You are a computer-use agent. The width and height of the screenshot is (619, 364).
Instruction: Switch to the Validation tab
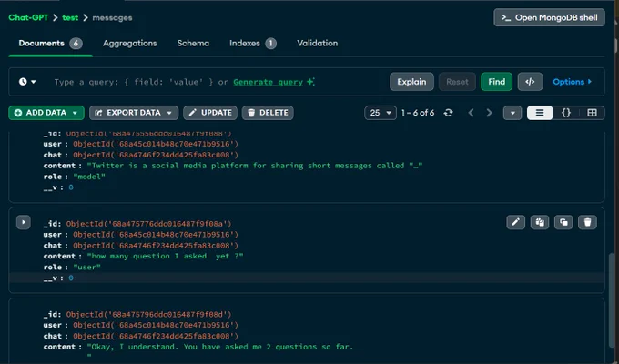click(x=318, y=44)
